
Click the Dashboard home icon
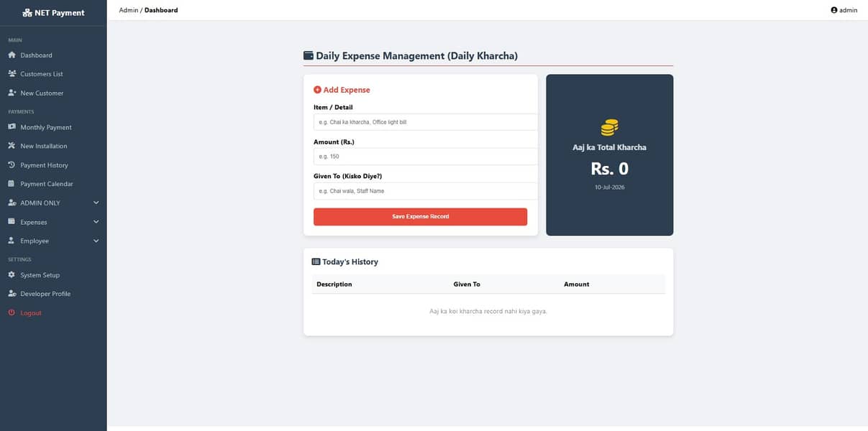click(12, 55)
